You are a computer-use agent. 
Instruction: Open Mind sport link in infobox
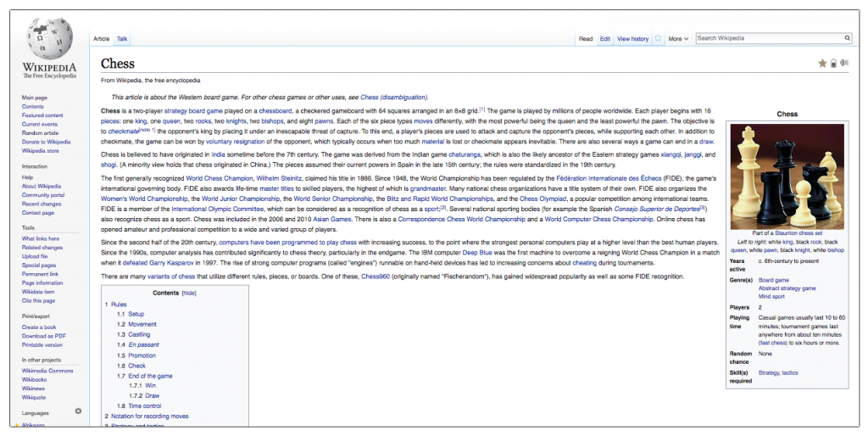(x=771, y=297)
